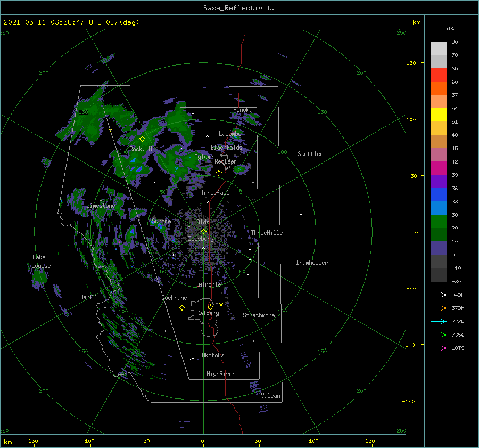Click the 18TS legend text
Image resolution: width=479 pixels, height=448 pixels.
pos(458,348)
